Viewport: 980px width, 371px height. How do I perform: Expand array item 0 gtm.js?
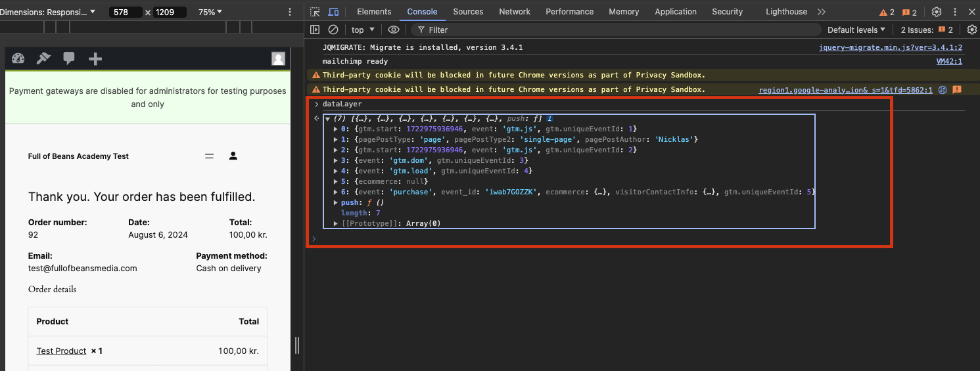coord(337,129)
